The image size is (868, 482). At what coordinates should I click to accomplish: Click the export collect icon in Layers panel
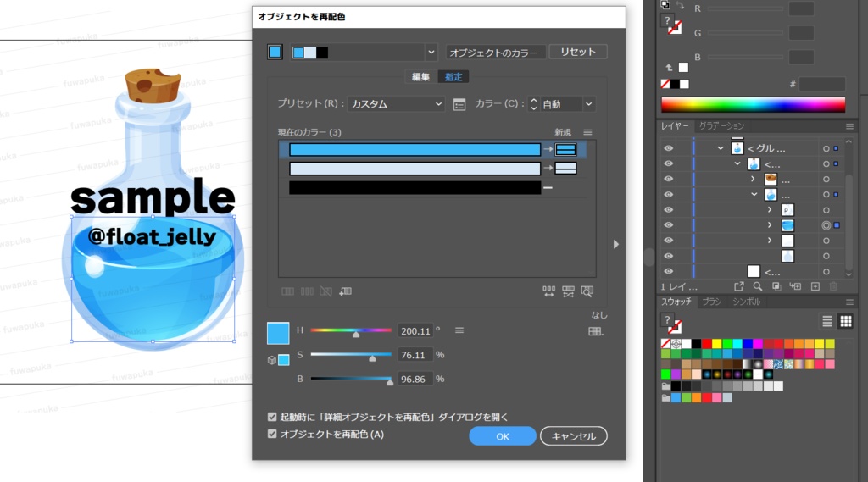coord(738,286)
